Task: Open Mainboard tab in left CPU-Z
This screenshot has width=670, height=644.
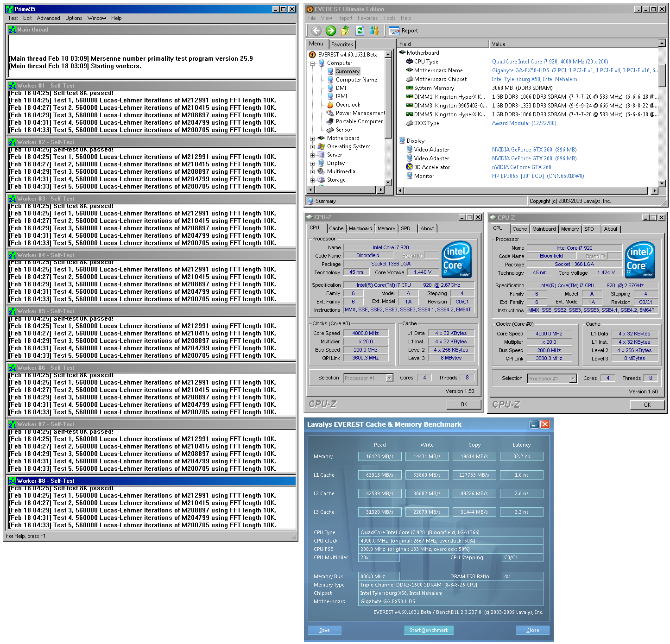Action: click(360, 228)
